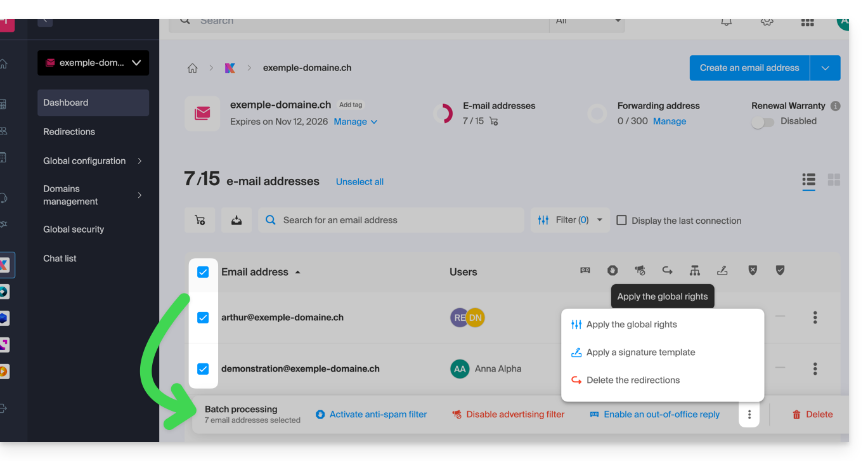Click the shield with checkmark column icon
The image size is (868, 461).
pos(781,271)
